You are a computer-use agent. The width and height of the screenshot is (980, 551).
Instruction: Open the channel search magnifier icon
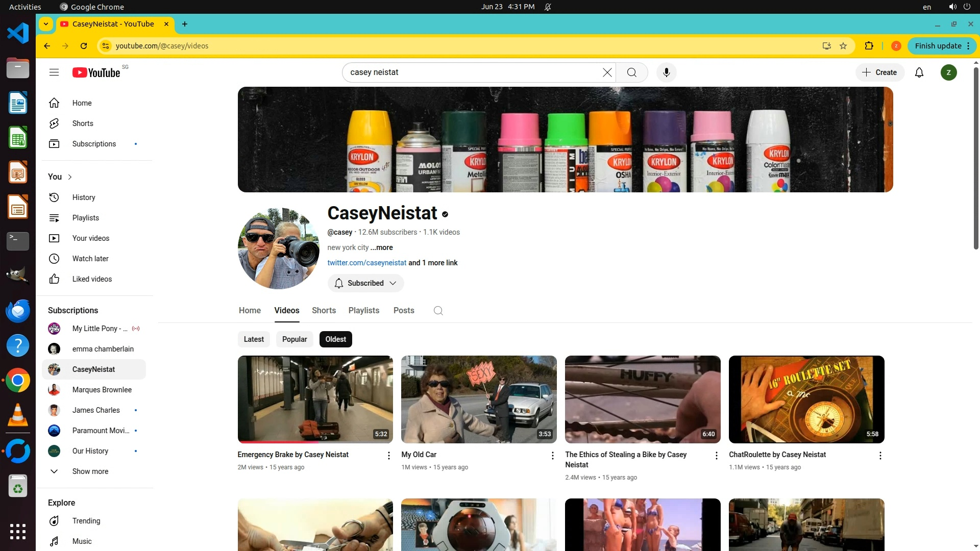(438, 311)
